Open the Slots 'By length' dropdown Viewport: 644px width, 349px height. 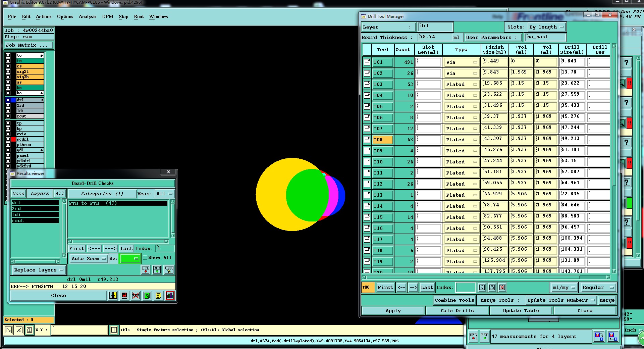point(547,27)
